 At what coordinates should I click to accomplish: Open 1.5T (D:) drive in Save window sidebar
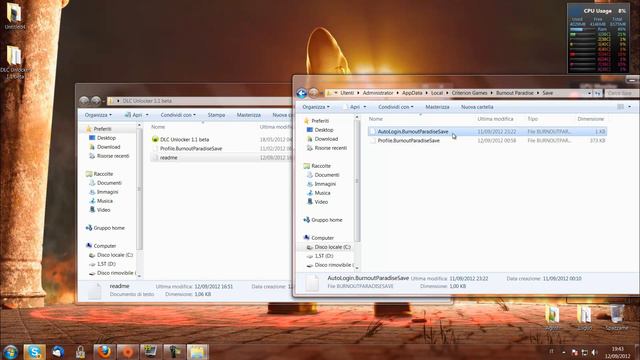click(x=324, y=256)
